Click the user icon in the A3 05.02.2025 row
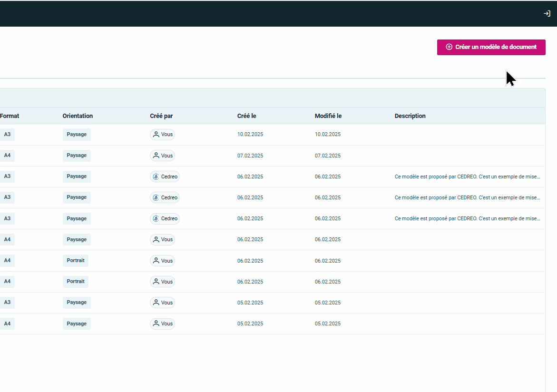Image resolution: width=557 pixels, height=392 pixels. point(156,303)
